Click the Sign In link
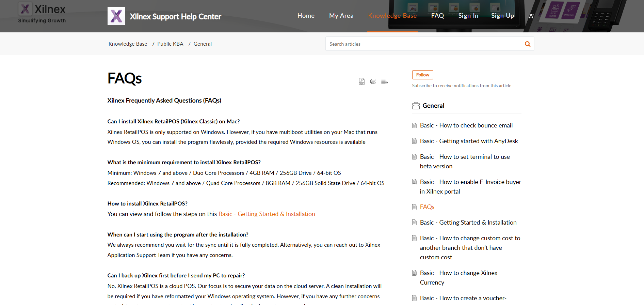 (468, 16)
